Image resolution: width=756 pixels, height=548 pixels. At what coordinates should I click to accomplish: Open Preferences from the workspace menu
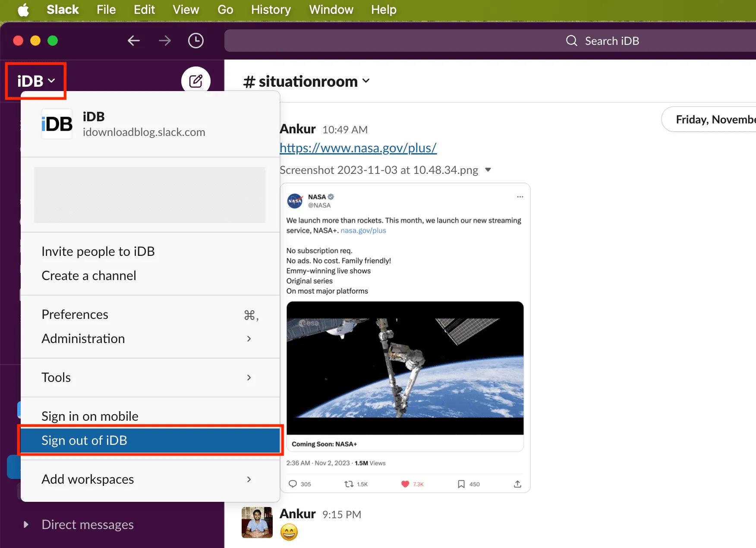150,314
